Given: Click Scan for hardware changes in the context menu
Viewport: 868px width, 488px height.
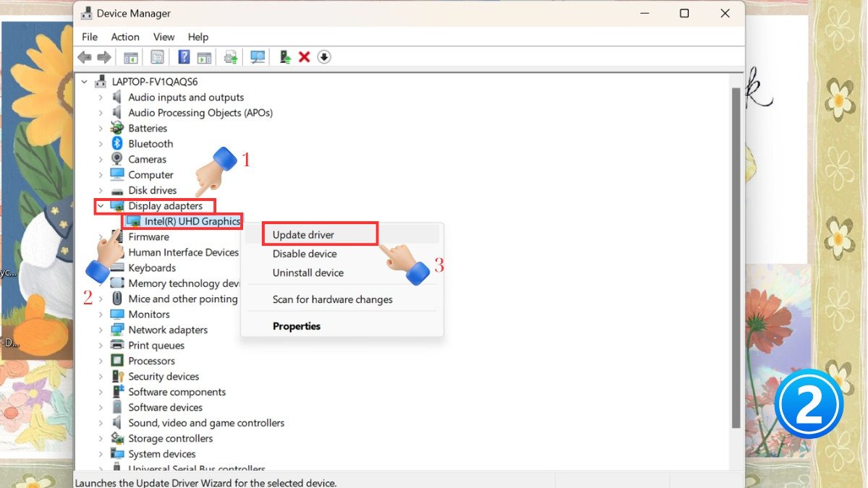Looking at the screenshot, I should point(331,299).
